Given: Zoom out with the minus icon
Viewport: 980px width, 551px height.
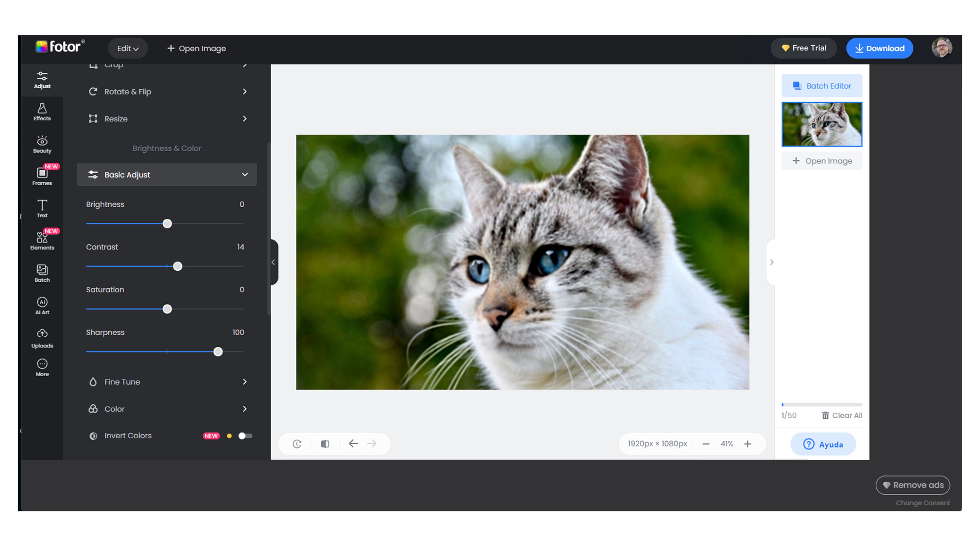Looking at the screenshot, I should click(x=706, y=444).
